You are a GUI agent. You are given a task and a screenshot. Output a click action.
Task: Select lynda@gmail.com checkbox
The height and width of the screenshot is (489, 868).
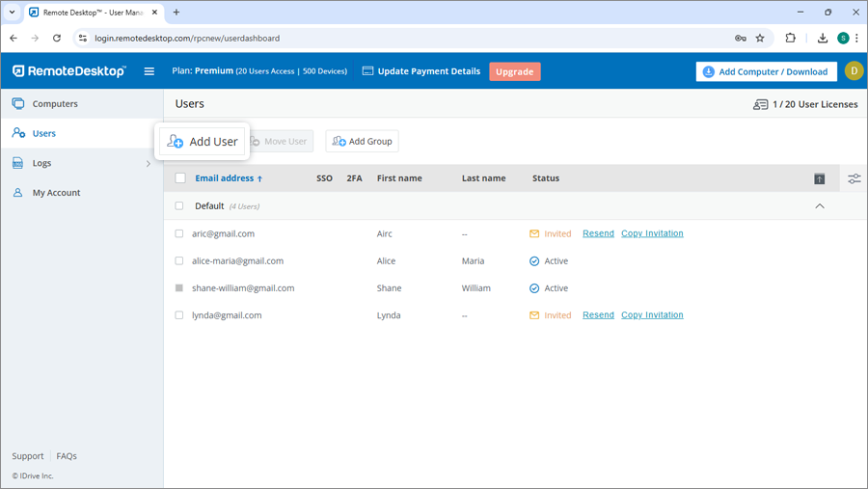tap(179, 315)
